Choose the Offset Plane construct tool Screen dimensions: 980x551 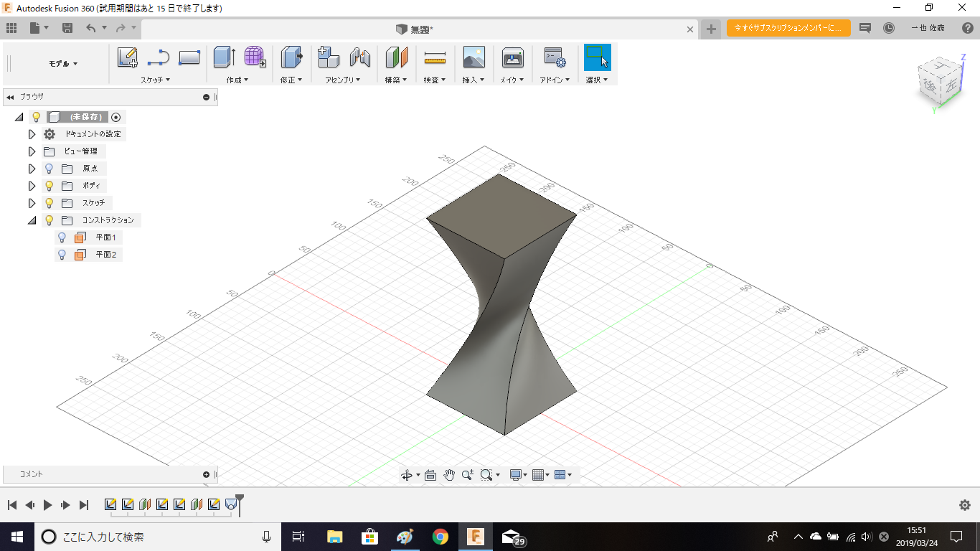click(x=396, y=57)
